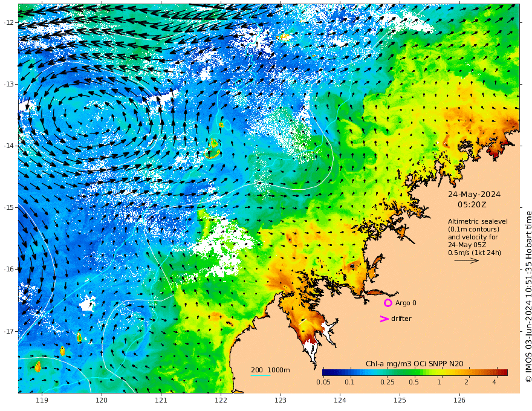Click the 'and velocity for' legend line
This screenshot has height=411, width=532.
(473, 237)
